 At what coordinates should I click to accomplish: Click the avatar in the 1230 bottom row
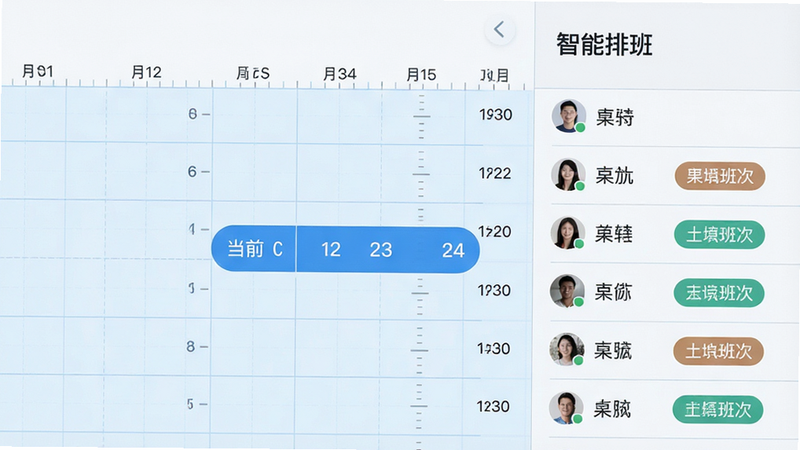coord(566,408)
